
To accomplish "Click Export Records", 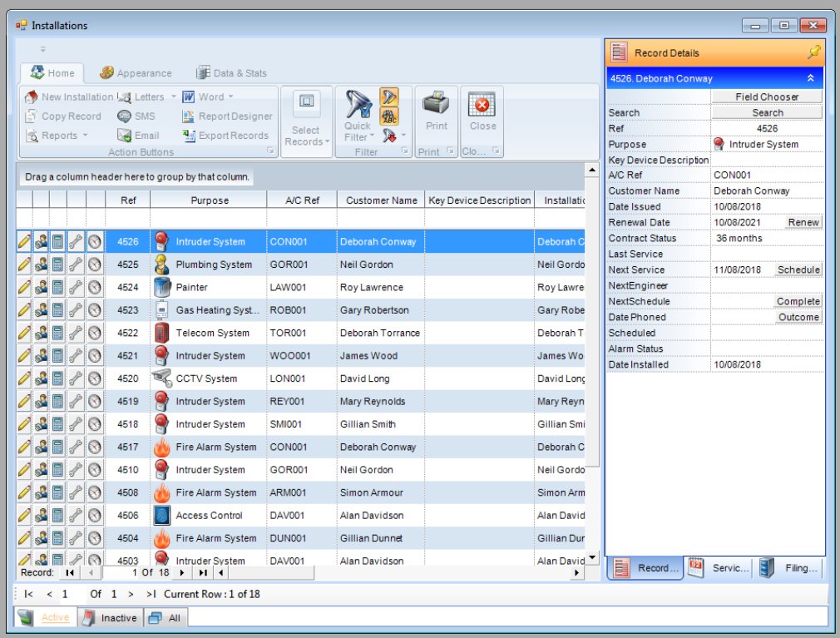I will [x=225, y=136].
